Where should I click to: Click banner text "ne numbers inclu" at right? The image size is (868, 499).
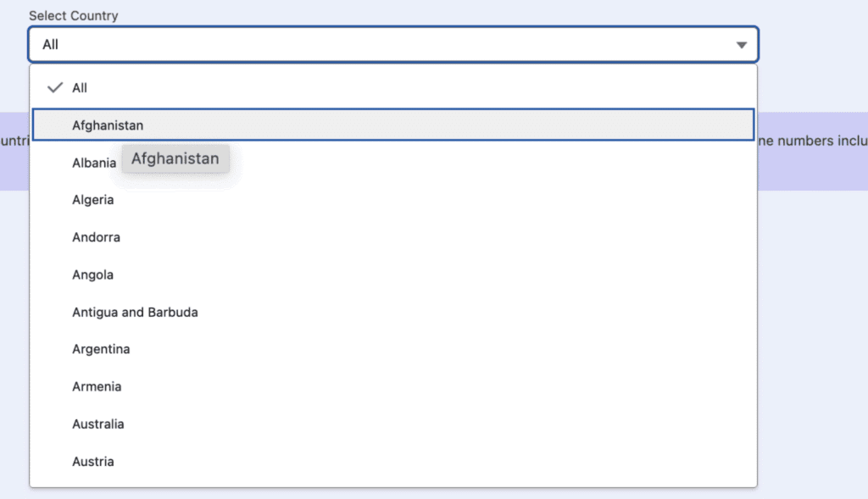point(811,141)
